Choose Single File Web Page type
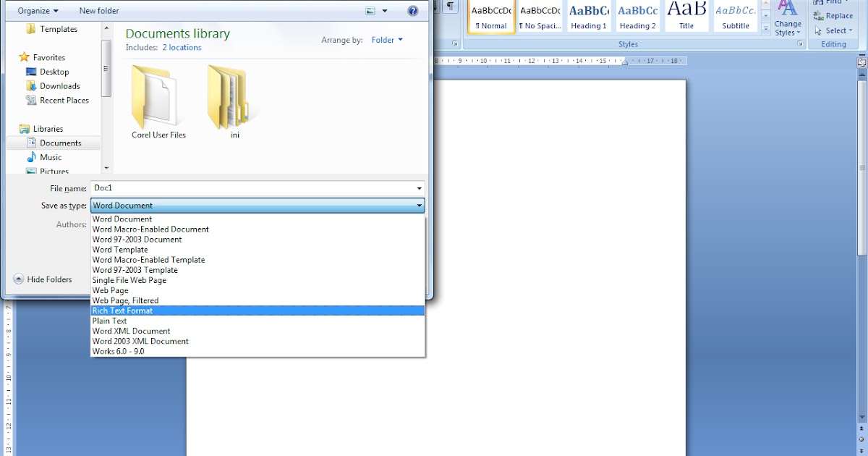 [258, 279]
